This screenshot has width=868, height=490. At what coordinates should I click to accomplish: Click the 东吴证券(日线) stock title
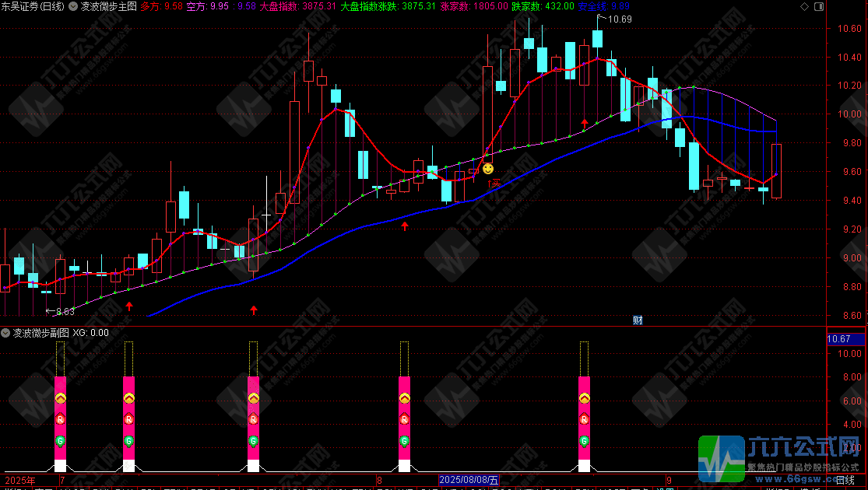[x=33, y=5]
